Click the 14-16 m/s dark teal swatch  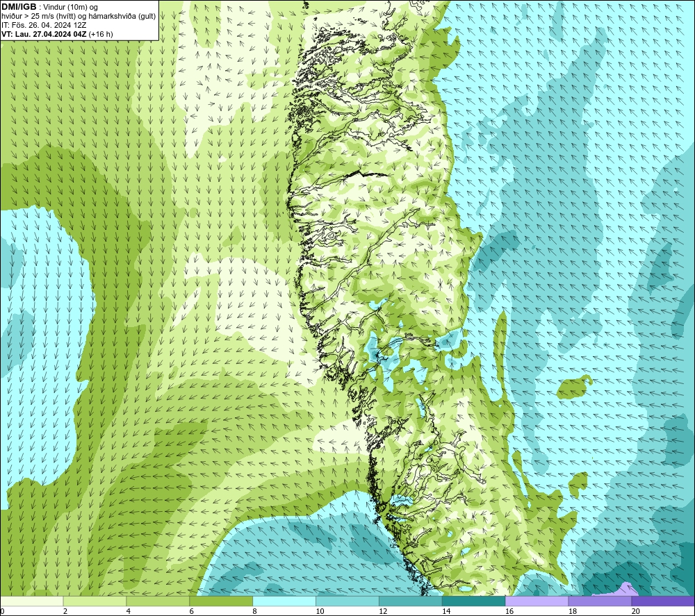tap(473, 601)
